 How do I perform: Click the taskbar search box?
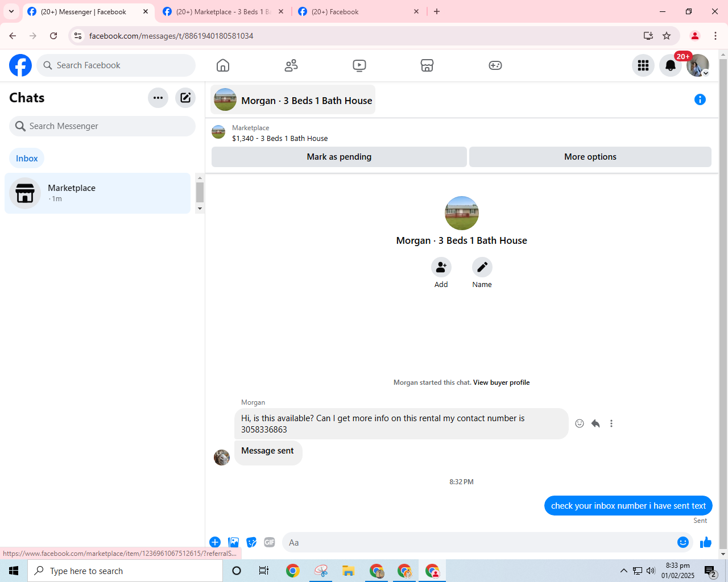[125, 571]
